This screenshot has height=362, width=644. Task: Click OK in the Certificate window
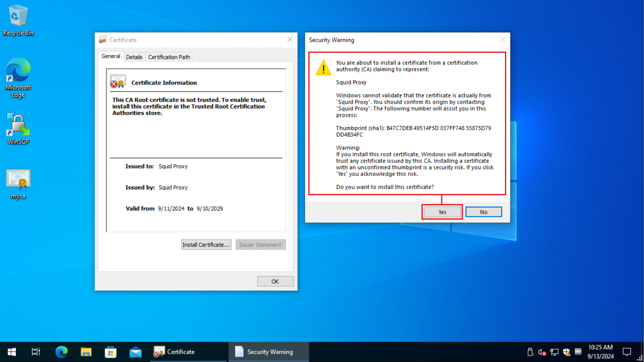tap(275, 281)
